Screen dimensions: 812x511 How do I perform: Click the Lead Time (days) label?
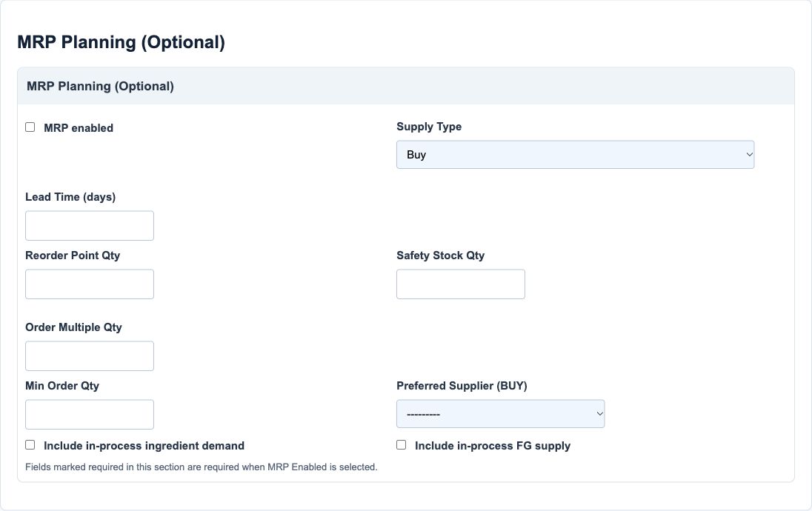click(x=70, y=197)
